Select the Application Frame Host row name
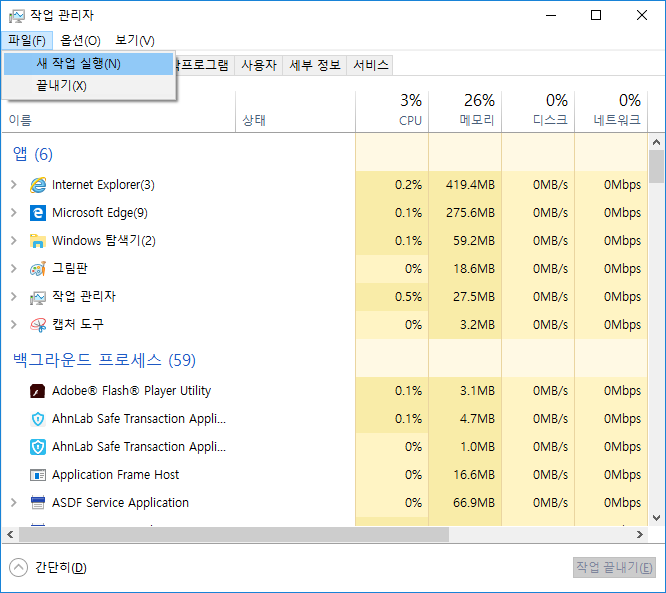The image size is (666, 593). (116, 474)
